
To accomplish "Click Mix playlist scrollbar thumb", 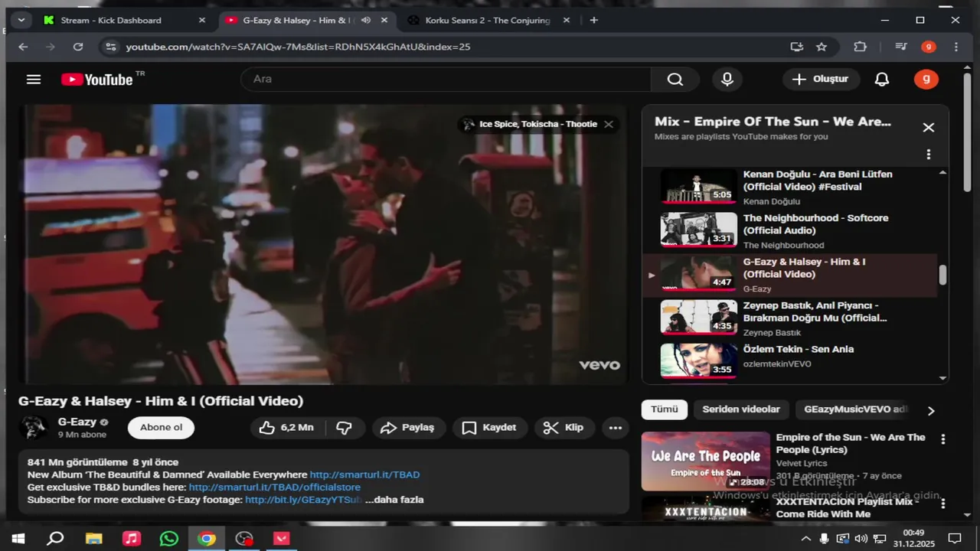I will pos(942,275).
